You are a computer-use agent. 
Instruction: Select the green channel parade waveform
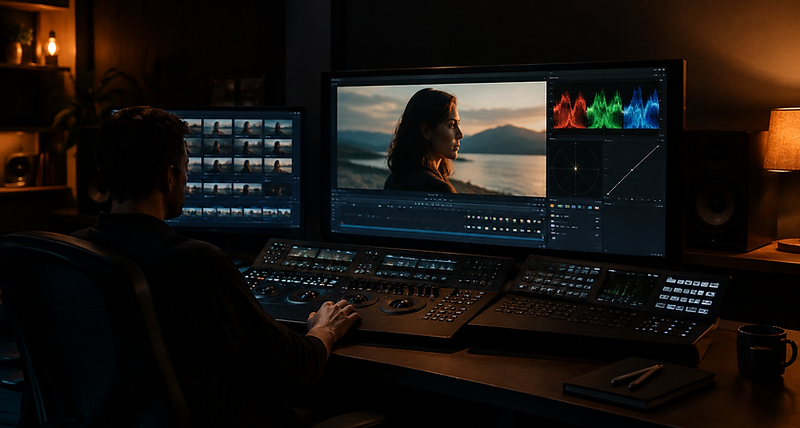tap(605, 110)
